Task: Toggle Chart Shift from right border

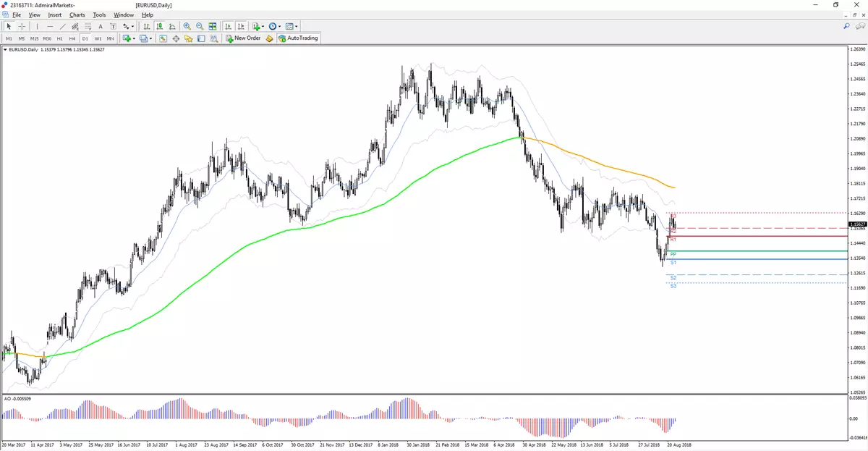Action: point(241,26)
